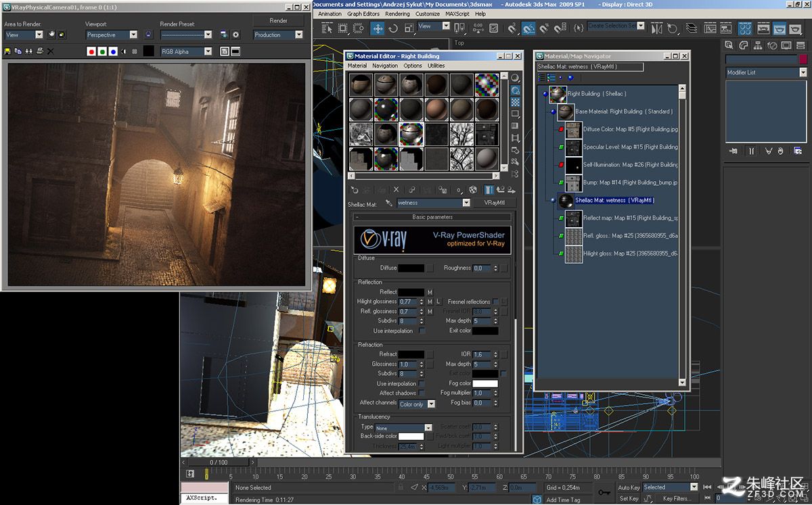Click Show Map in Viewport checker cube icon
This screenshot has width=812, height=505.
pyautogui.click(x=473, y=190)
